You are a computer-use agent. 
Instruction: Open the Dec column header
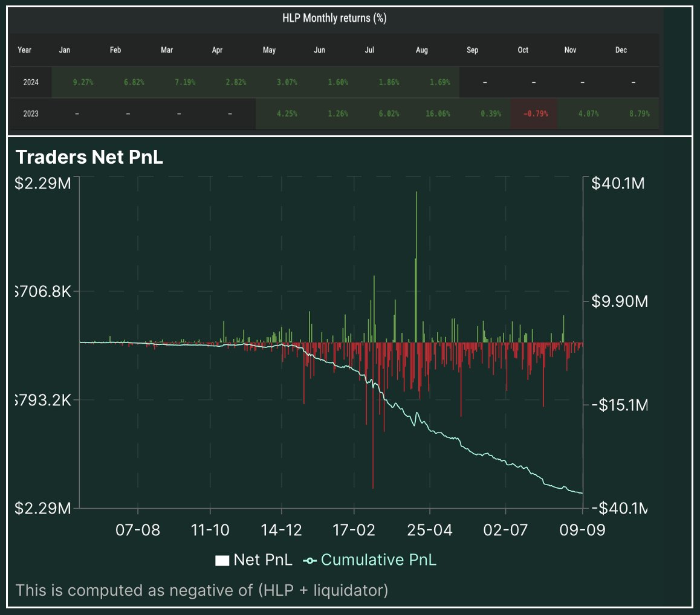pos(621,50)
